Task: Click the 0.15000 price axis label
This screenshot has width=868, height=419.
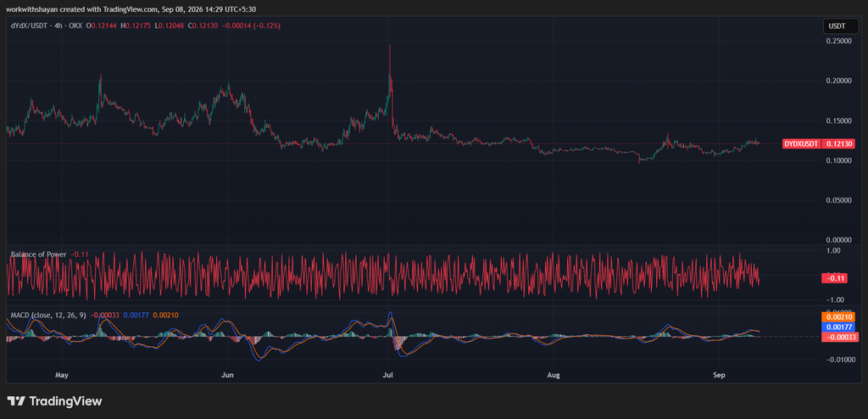Action: coord(838,120)
